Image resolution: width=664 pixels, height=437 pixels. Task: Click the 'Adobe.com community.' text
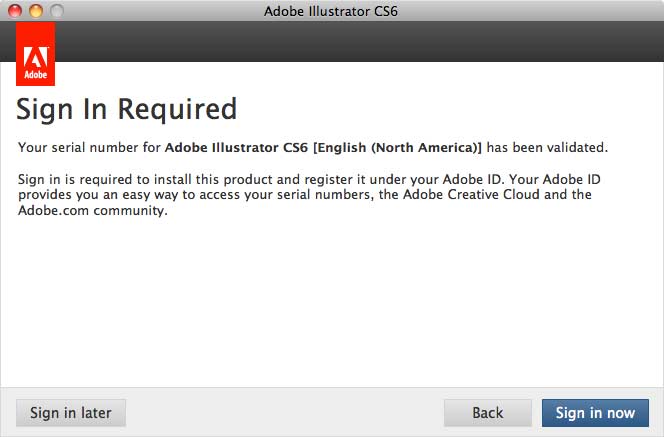(x=93, y=210)
